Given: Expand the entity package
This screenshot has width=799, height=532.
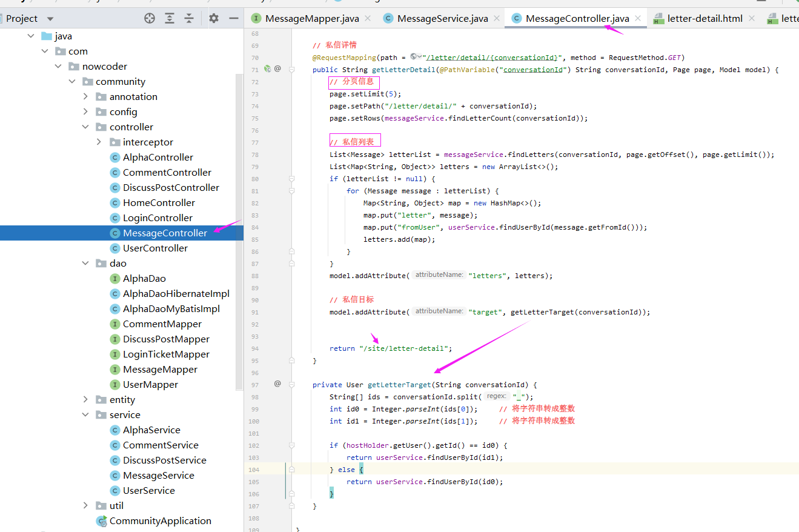Looking at the screenshot, I should 85,400.
